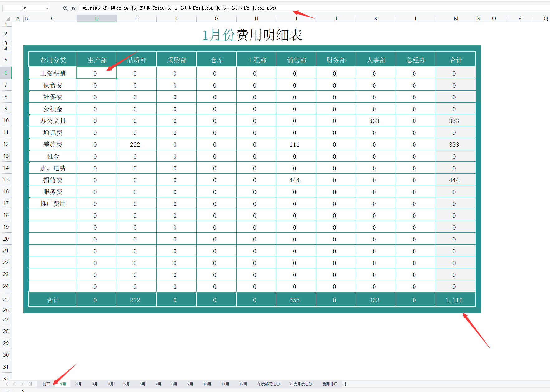
Task: Open the 年度月度汇总 sheet tab
Action: tap(301, 384)
